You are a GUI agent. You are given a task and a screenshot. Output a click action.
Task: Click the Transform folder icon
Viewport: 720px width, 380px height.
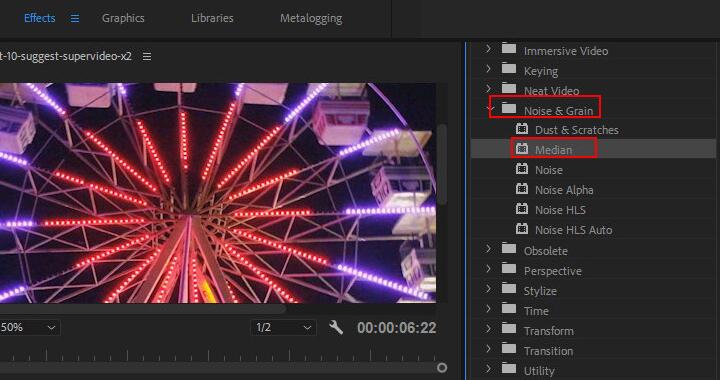click(x=509, y=329)
